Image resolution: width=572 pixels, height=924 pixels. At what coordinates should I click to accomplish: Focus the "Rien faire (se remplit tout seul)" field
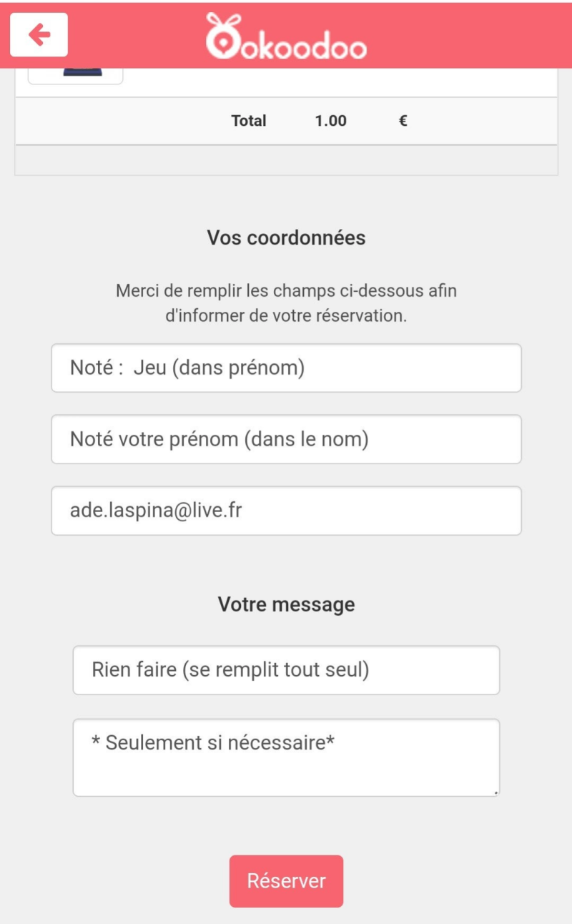(286, 670)
